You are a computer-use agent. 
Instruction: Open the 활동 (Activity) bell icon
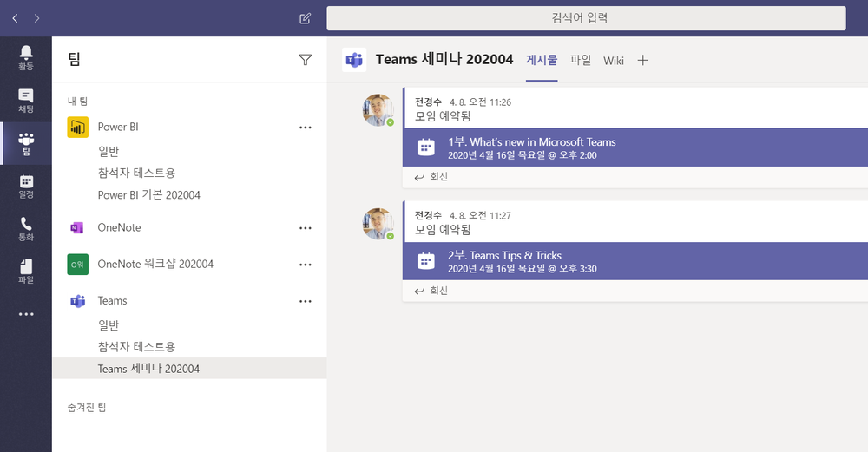[x=26, y=57]
